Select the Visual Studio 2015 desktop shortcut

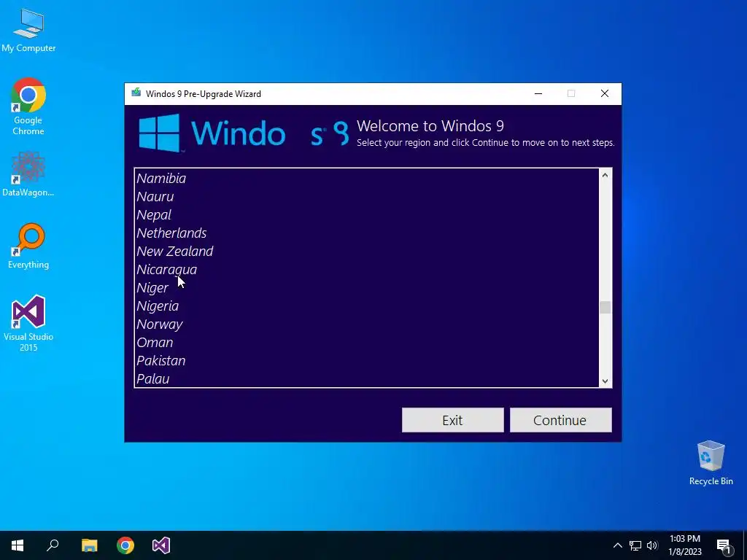28,323
